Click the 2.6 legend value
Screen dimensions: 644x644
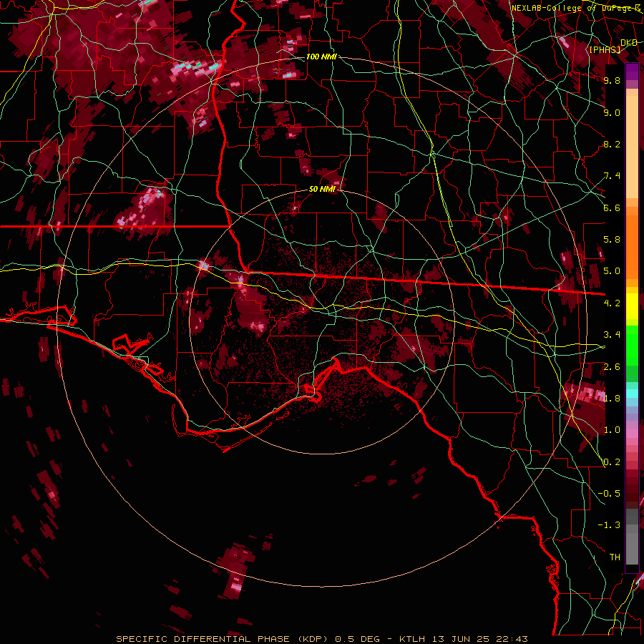click(612, 367)
